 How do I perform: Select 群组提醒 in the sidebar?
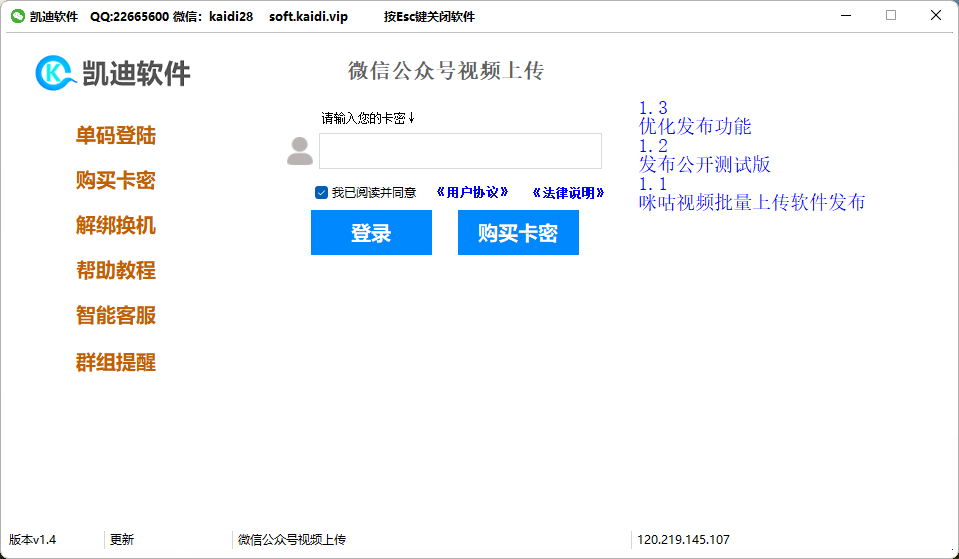coord(116,363)
